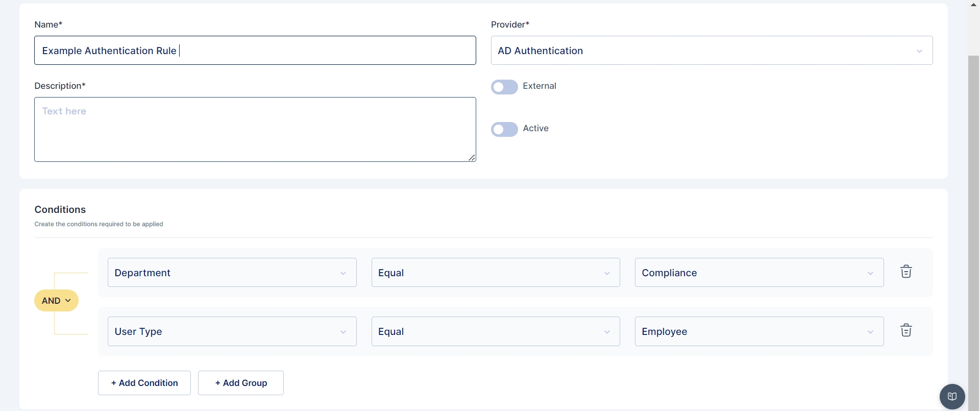
Task: Click into the Description text area
Action: 255,130
